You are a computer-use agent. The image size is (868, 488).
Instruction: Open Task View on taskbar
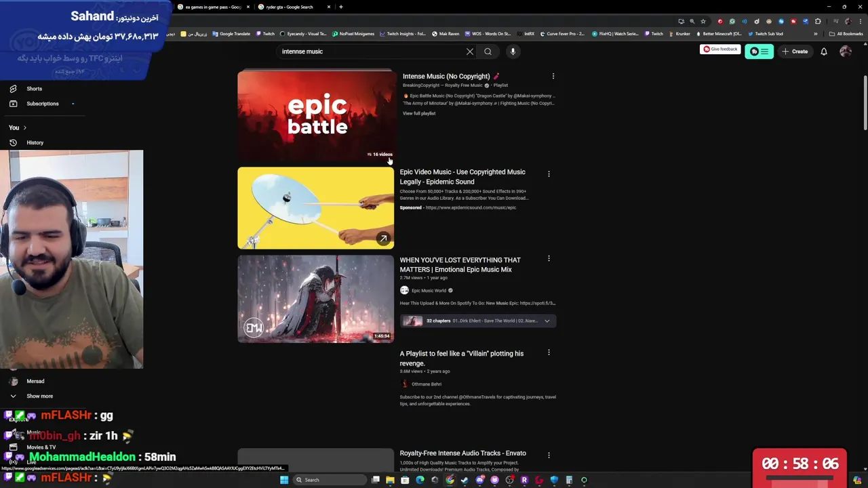coord(375,480)
